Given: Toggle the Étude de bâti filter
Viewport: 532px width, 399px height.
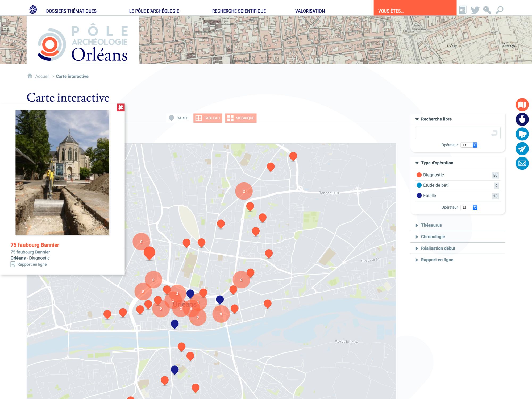Looking at the screenshot, I should pos(435,185).
